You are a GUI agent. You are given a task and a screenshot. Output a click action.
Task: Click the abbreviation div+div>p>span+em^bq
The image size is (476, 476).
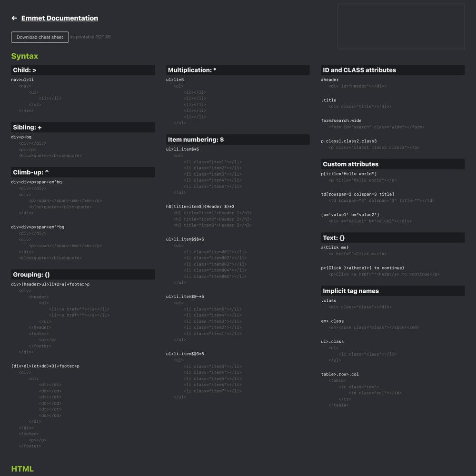[x=37, y=182]
